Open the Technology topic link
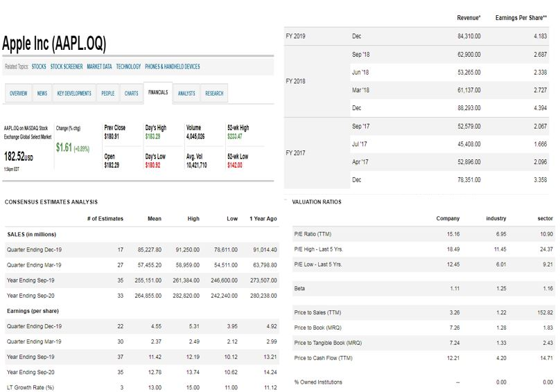This screenshot has width=560, height=392. point(128,66)
